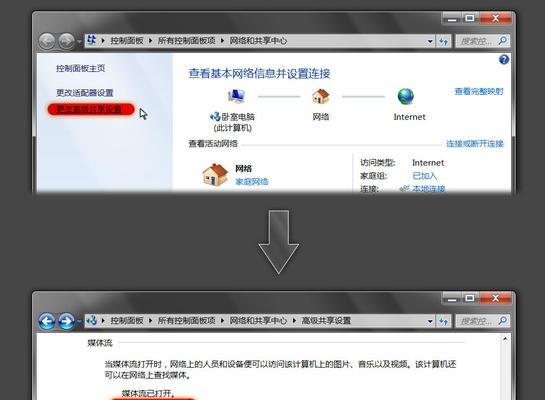The width and height of the screenshot is (545, 400).
Task: Expand arrow after 控制面板 in top window address bar
Action: click(151, 41)
